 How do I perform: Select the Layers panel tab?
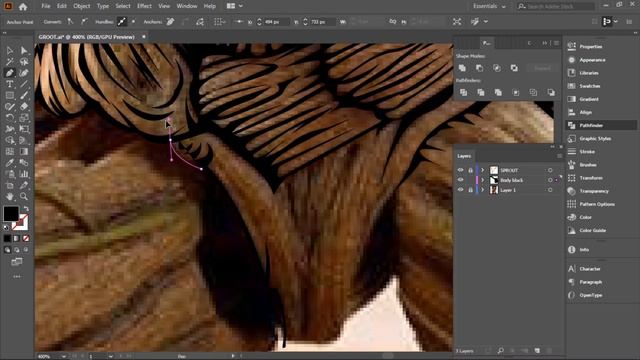(464, 156)
